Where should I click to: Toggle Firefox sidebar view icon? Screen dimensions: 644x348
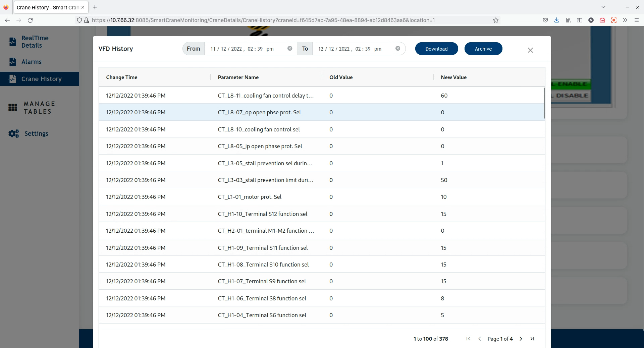580,20
